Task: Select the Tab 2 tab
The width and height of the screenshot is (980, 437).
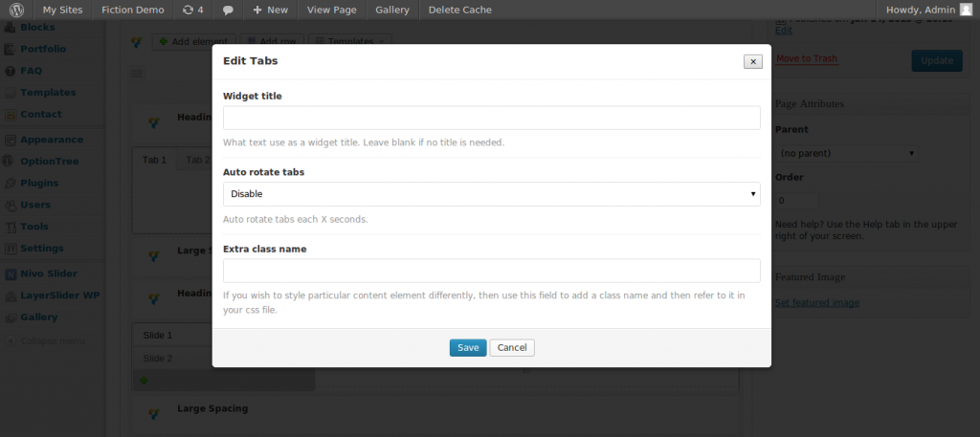Action: tap(197, 160)
